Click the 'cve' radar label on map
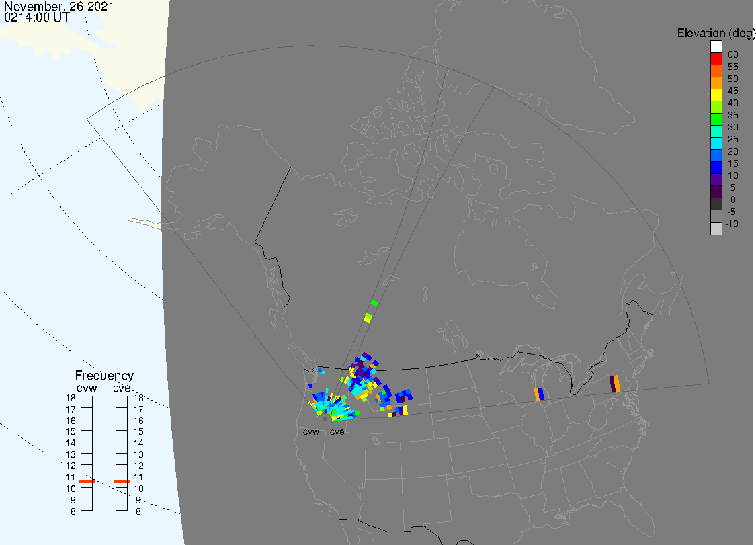Screen dimensions: 756x545 [x=337, y=431]
